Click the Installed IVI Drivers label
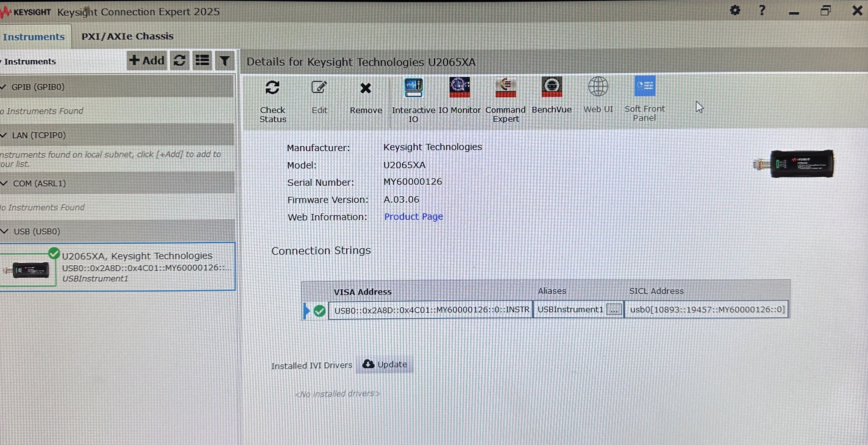The width and height of the screenshot is (868, 445). tap(312, 365)
